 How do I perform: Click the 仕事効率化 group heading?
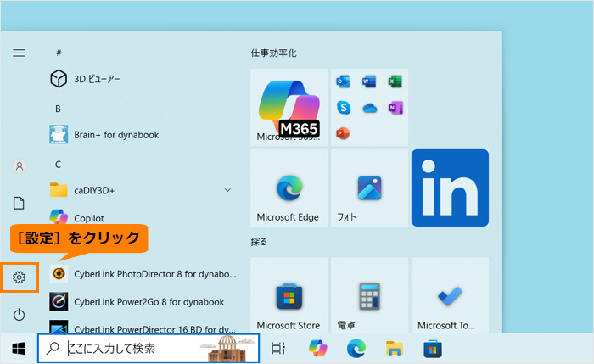(x=273, y=53)
